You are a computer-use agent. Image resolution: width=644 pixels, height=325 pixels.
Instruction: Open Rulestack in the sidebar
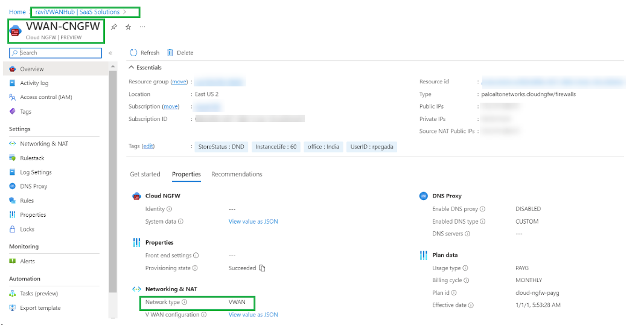tap(32, 158)
